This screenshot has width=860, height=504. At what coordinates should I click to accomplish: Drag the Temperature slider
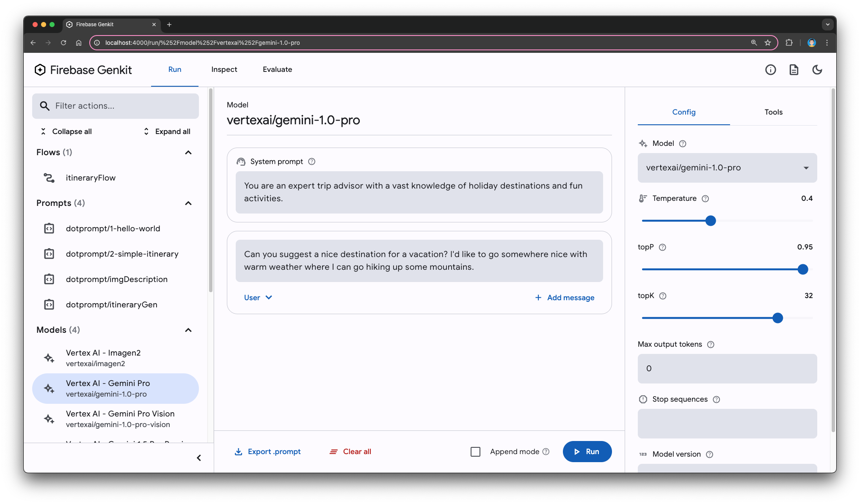(x=711, y=221)
